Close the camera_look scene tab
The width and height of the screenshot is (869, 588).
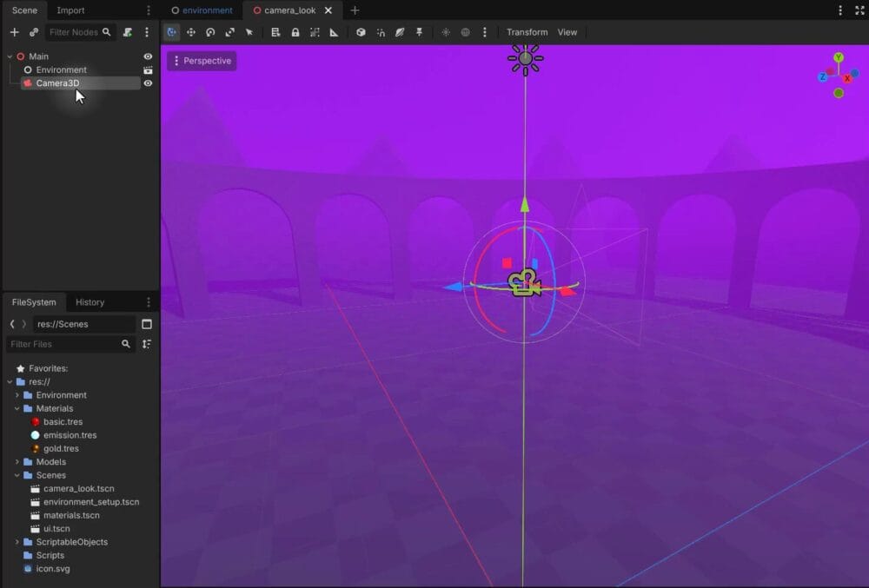coord(328,10)
